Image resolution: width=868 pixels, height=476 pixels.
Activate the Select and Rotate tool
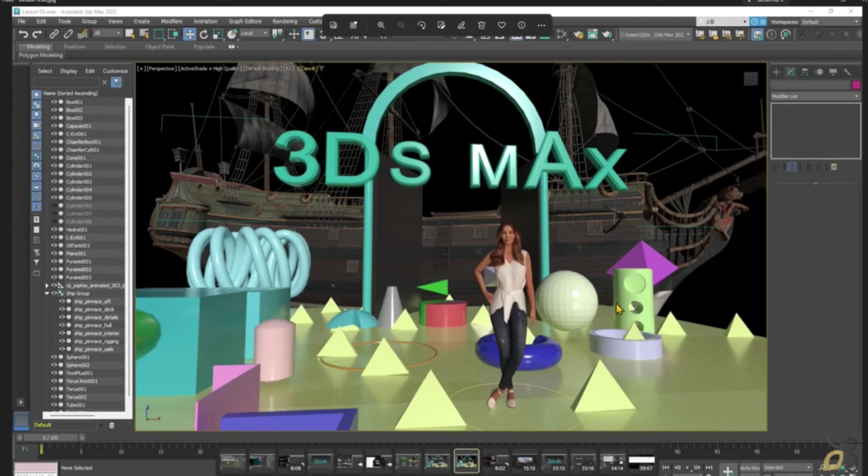203,34
